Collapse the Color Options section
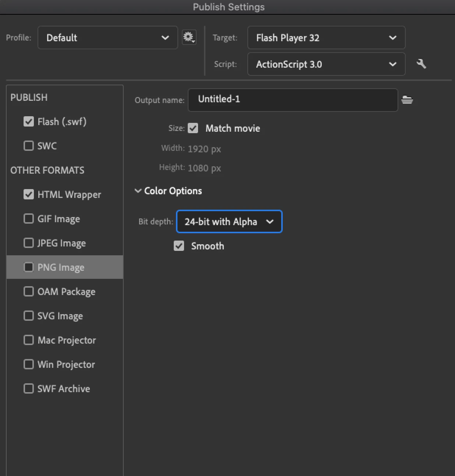 [x=138, y=191]
